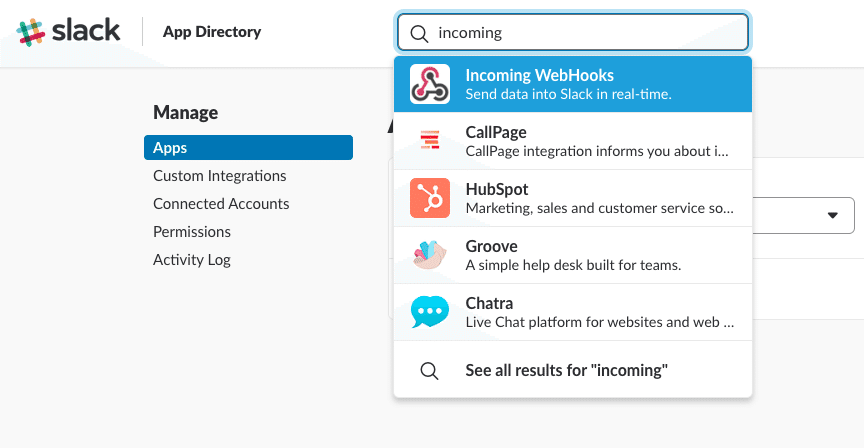The height and width of the screenshot is (448, 864).
Task: Select the Groove help desk result
Action: point(573,255)
